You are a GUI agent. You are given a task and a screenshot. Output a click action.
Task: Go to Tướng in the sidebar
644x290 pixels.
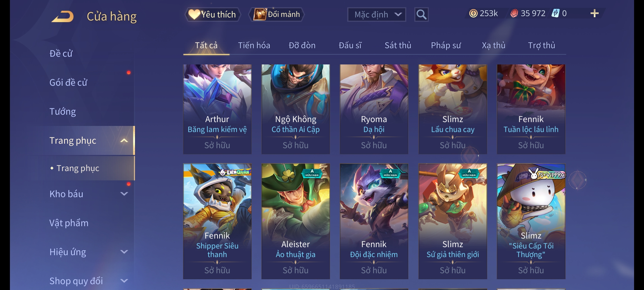[x=63, y=111]
